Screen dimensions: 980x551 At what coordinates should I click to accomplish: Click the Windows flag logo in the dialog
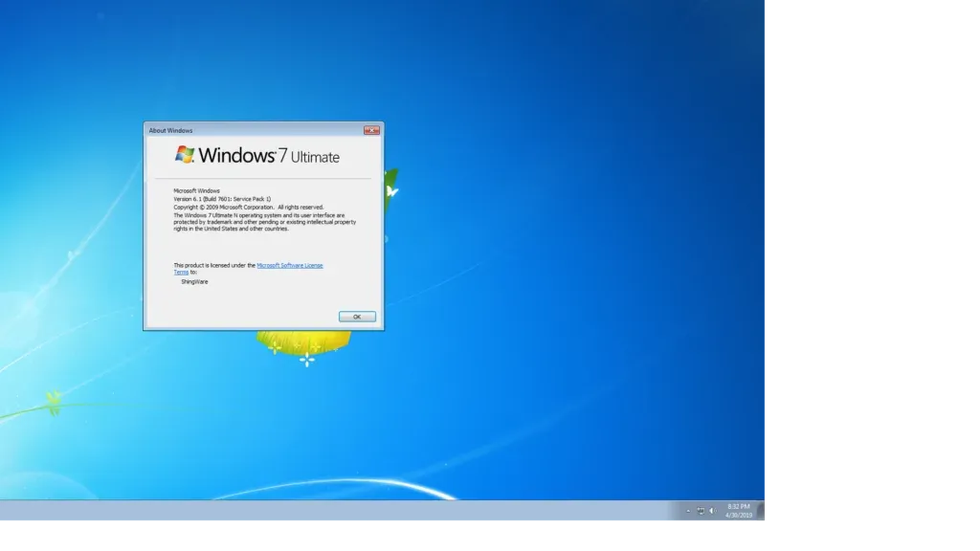[x=185, y=154]
